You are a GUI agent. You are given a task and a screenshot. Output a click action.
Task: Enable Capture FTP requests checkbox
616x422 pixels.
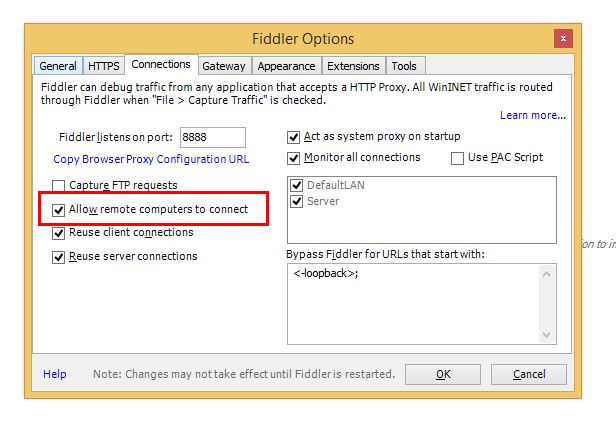pos(59,185)
